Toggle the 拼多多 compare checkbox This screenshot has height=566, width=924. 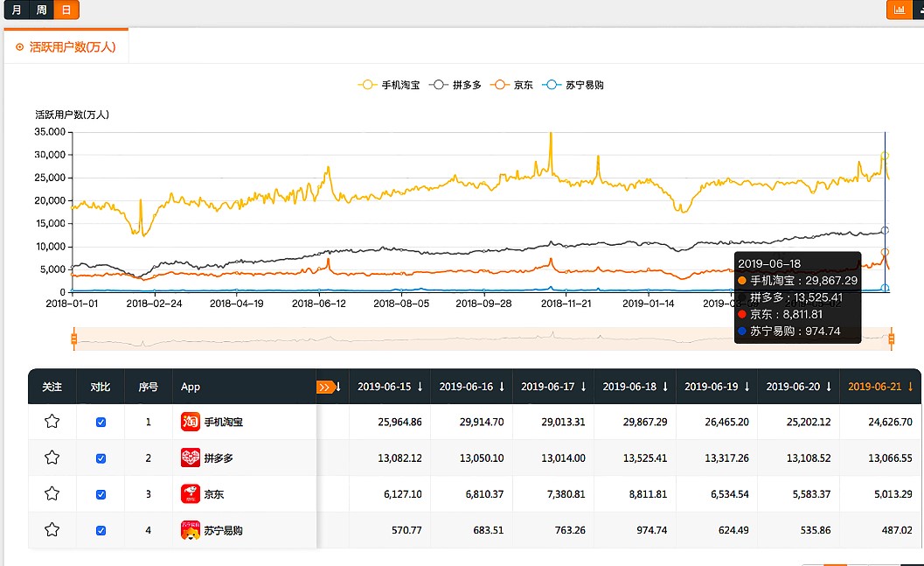(101, 458)
